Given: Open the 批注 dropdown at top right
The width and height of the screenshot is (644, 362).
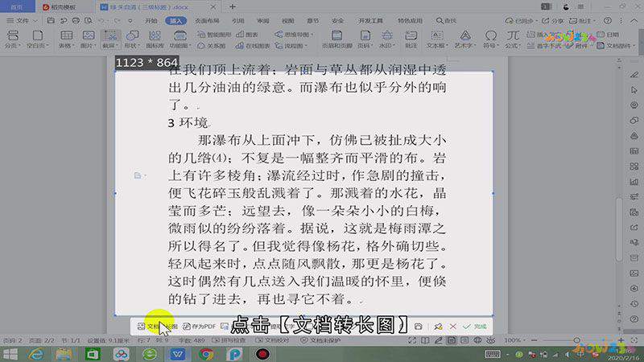Looking at the screenshot, I should tap(582, 21).
